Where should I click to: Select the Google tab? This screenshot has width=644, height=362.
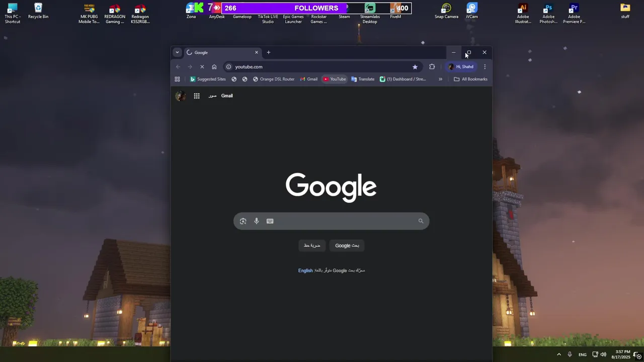pos(222,52)
